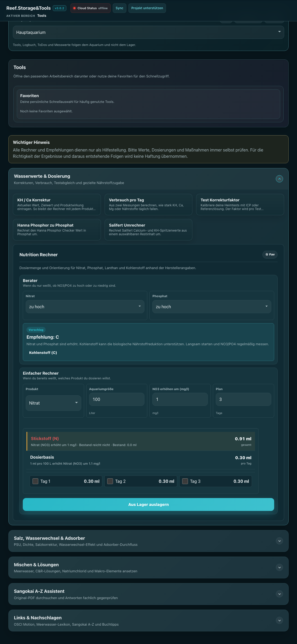297x644 pixels.
Task: Click the Einfacher Rechner heading
Action: tap(41, 373)
